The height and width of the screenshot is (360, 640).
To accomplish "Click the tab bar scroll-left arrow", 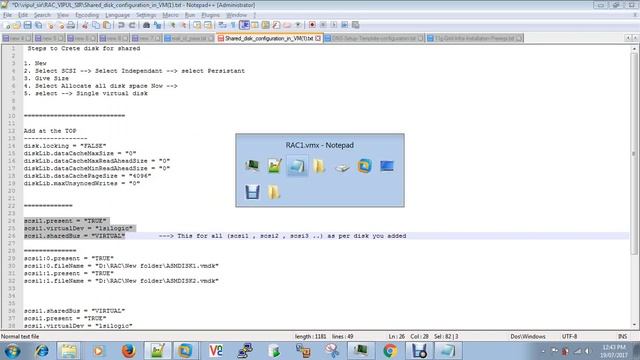I will [x=628, y=38].
